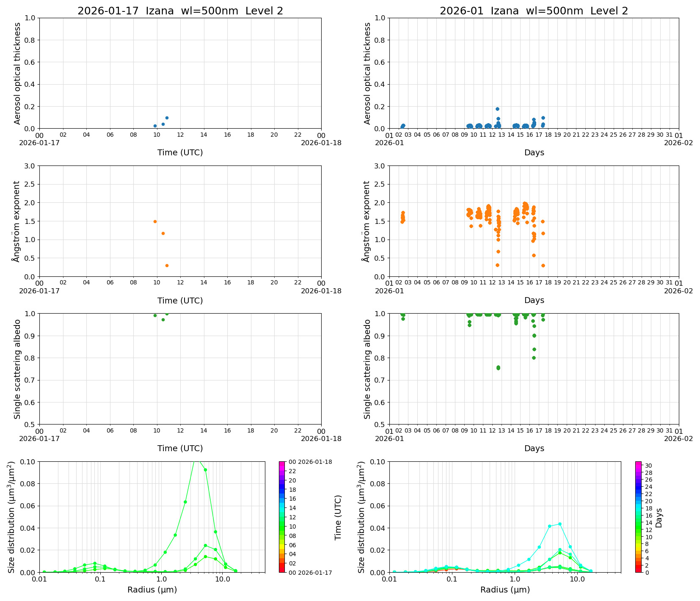Click "Radius (µm)" label under monthly size distribution
This screenshot has height=601, width=700.
505,590
